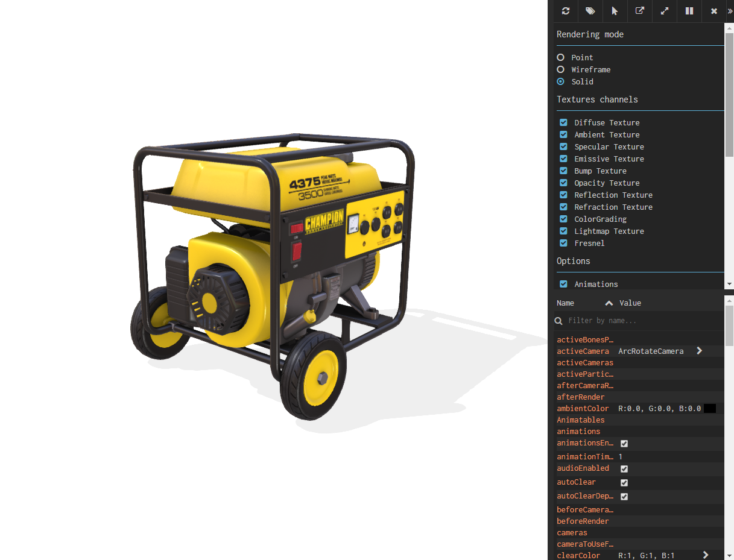Activate the mouse pointer pick tool
The width and height of the screenshot is (734, 560).
[x=615, y=11]
